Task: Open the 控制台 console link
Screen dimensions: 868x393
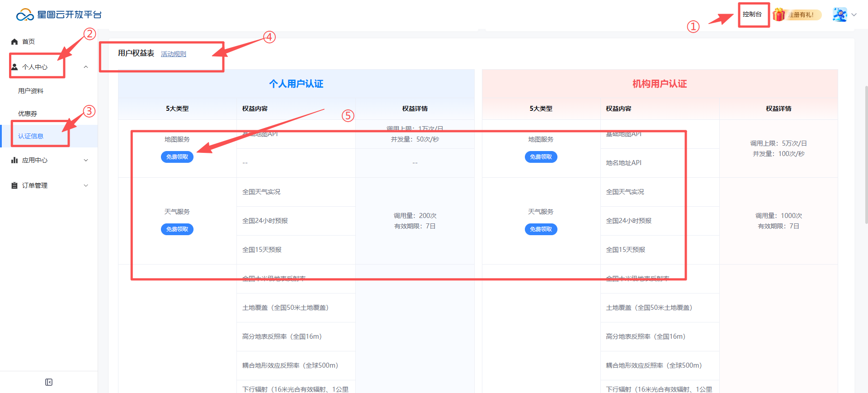Action: click(752, 14)
